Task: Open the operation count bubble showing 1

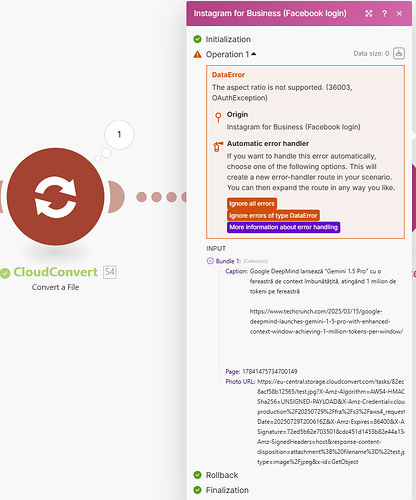Action: point(119,134)
